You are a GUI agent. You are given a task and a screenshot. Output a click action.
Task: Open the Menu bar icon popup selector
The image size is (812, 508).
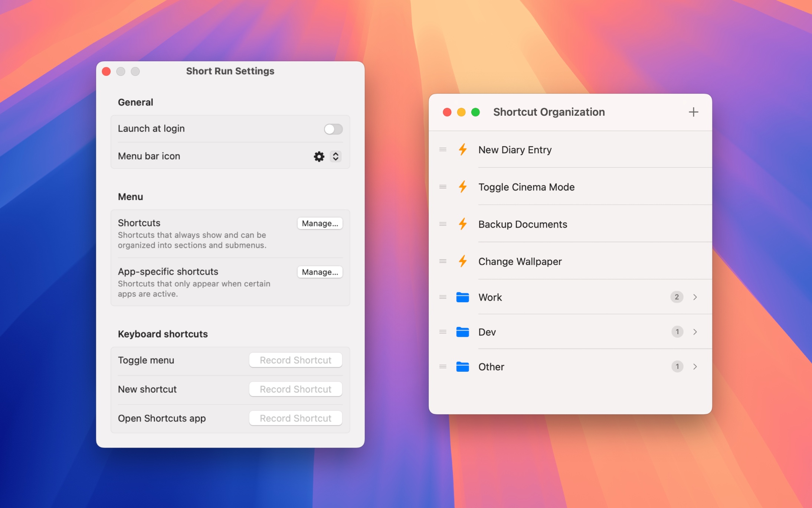click(335, 156)
